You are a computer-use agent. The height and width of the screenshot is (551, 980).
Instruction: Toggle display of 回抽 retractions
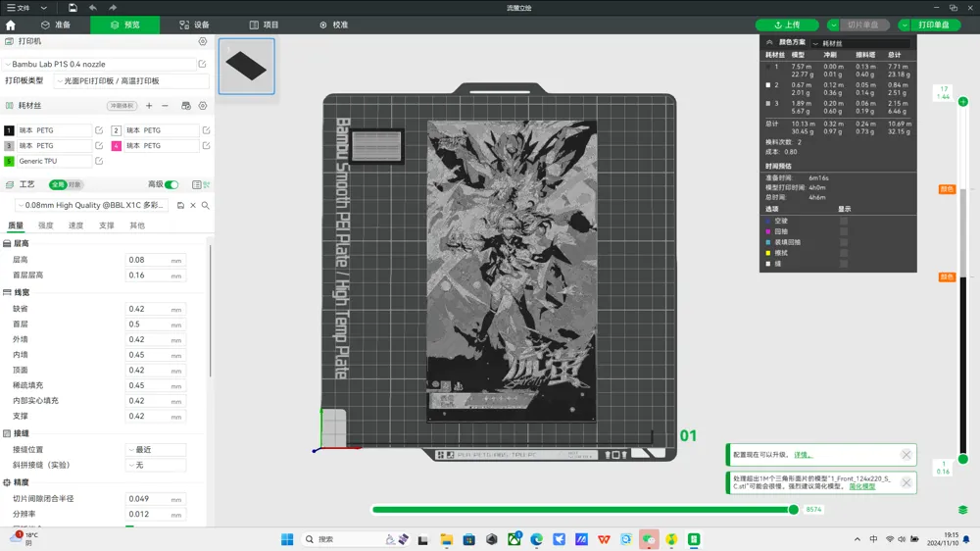[x=844, y=231]
